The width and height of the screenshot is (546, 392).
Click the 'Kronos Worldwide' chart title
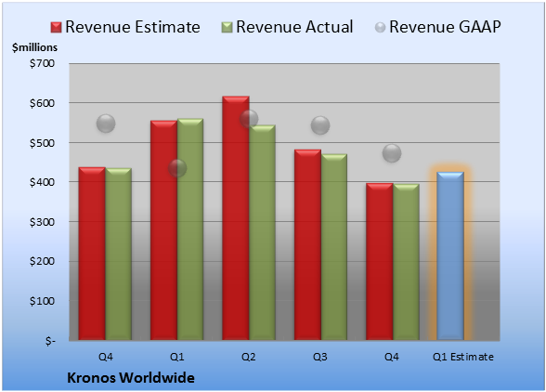(x=131, y=378)
